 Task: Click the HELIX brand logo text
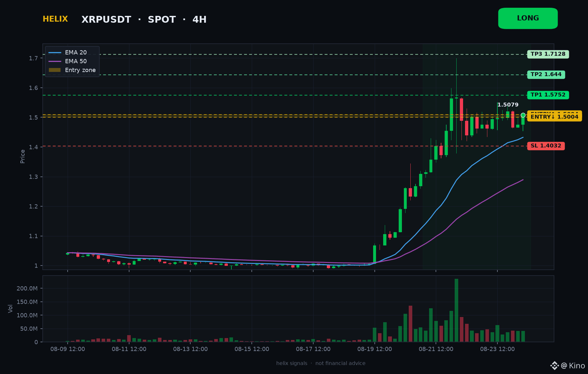[55, 19]
